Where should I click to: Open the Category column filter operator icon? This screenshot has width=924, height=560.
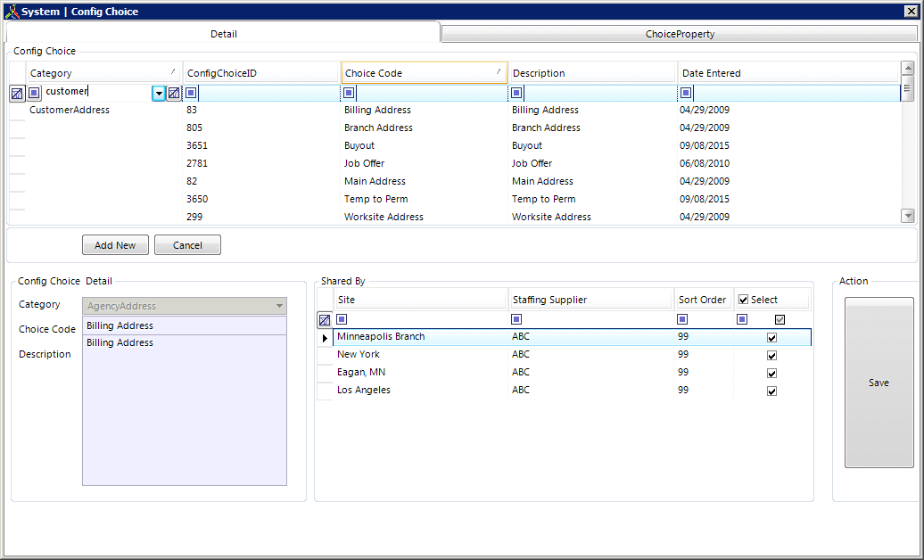click(34, 93)
